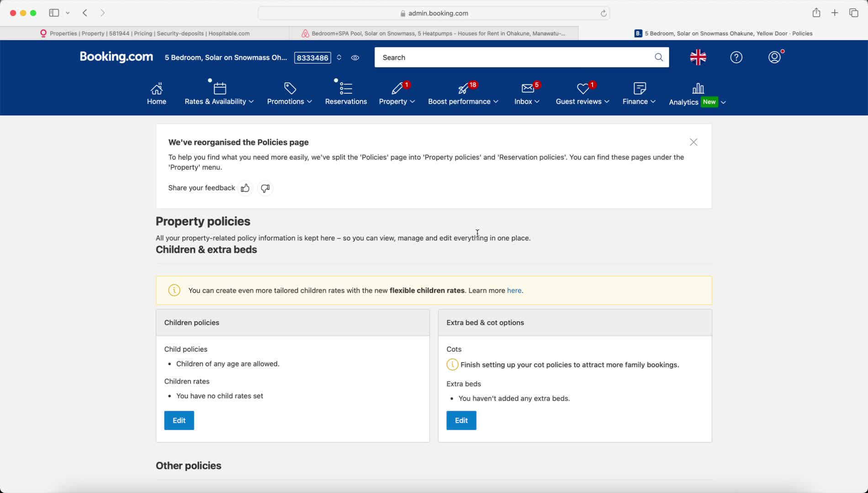Click the Analytics bar chart icon

[698, 88]
